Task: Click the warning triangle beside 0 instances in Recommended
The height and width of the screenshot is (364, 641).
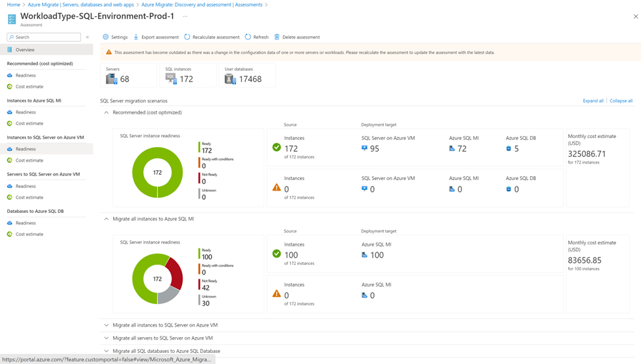Action: click(277, 187)
